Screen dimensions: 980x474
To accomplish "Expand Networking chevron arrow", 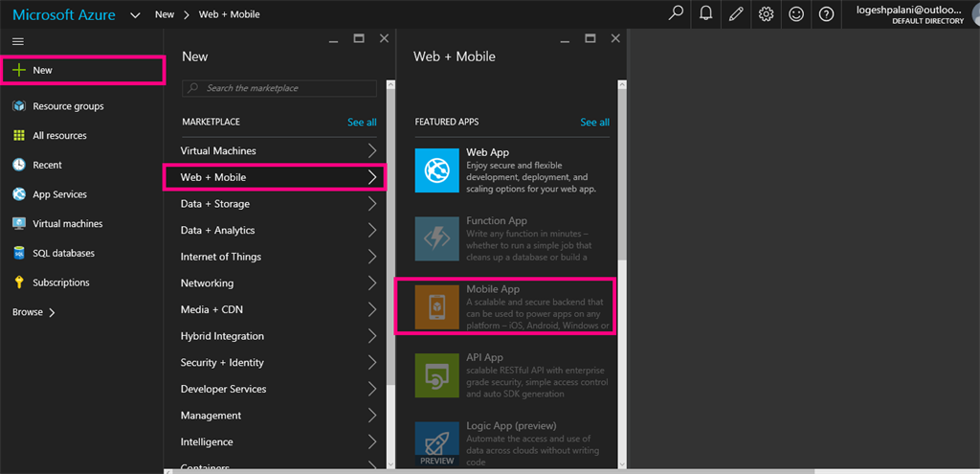I will point(372,283).
